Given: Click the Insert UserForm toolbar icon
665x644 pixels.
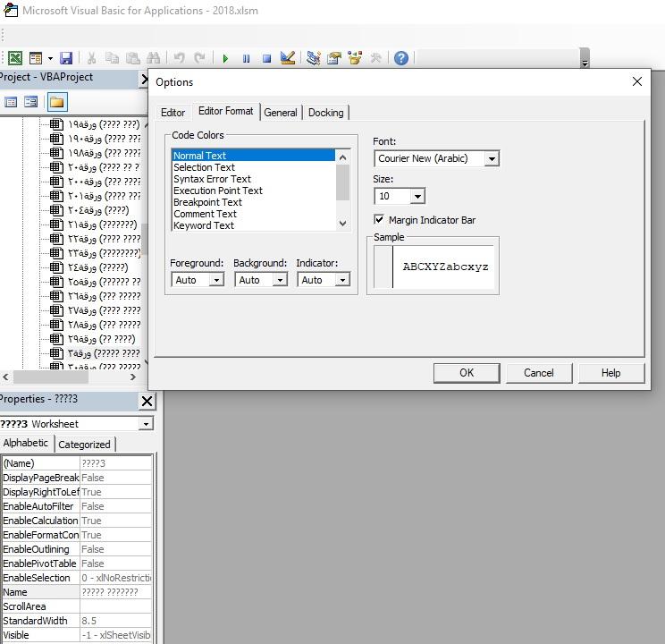Looking at the screenshot, I should (36, 58).
